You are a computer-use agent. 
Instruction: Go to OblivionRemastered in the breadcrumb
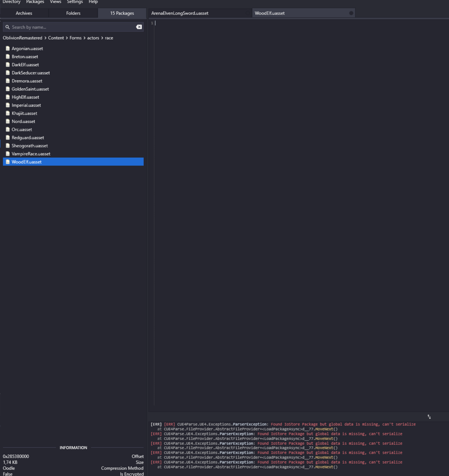tap(22, 38)
